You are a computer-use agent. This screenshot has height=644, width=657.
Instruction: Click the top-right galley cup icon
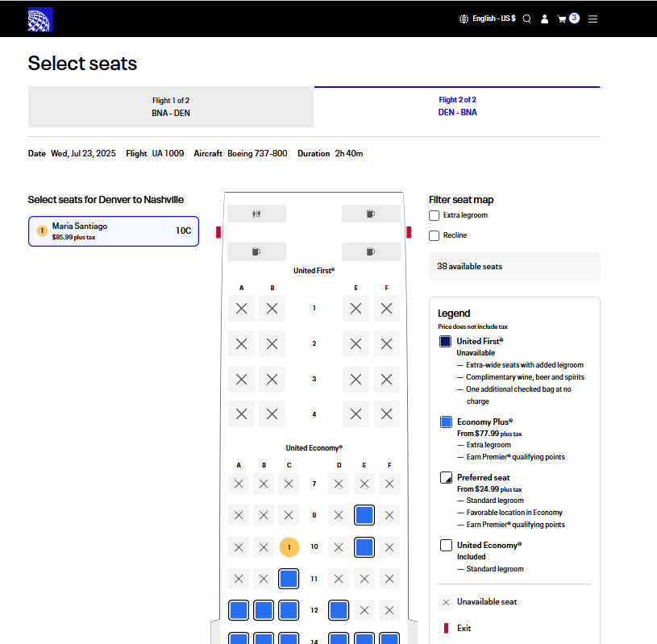click(x=371, y=214)
